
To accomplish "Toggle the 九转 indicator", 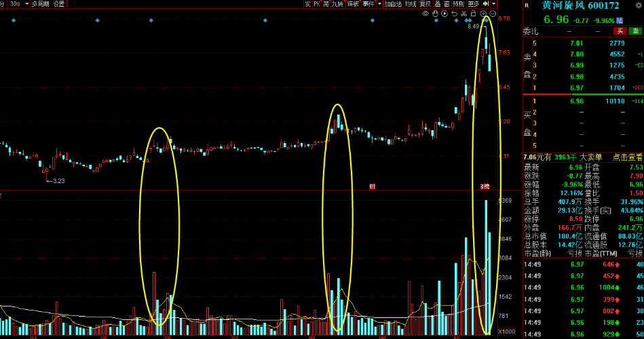I will tap(337, 3).
